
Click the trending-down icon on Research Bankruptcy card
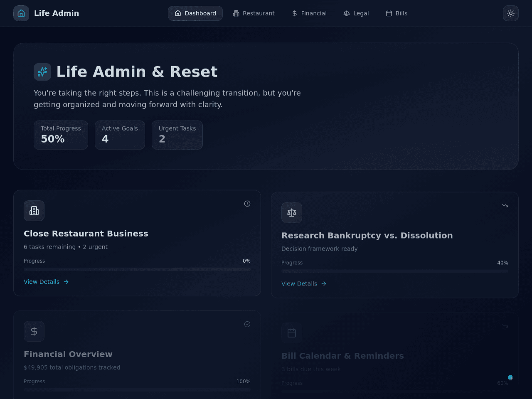505,205
